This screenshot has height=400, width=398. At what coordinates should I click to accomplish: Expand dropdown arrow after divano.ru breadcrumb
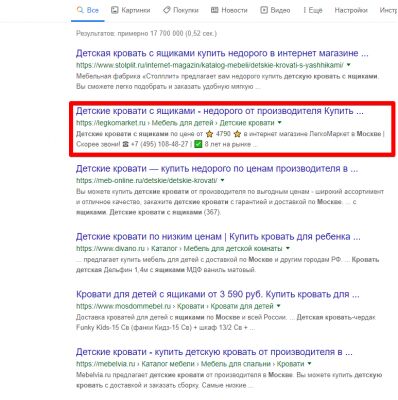click(287, 248)
